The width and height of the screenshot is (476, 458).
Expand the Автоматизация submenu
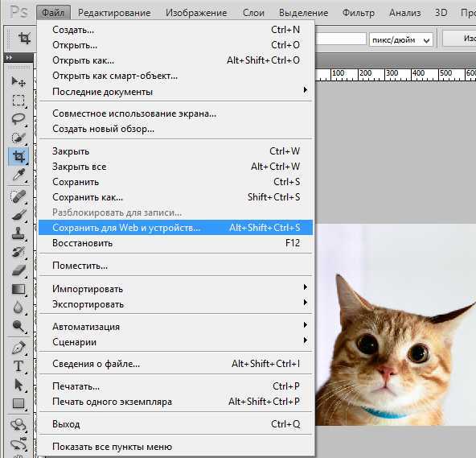(x=175, y=327)
